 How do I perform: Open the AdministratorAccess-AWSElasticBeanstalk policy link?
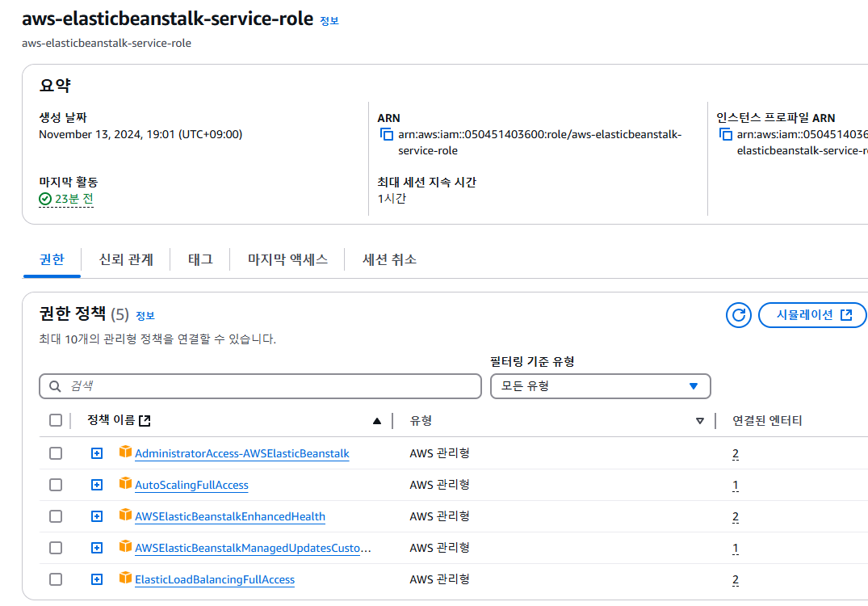pos(242,453)
